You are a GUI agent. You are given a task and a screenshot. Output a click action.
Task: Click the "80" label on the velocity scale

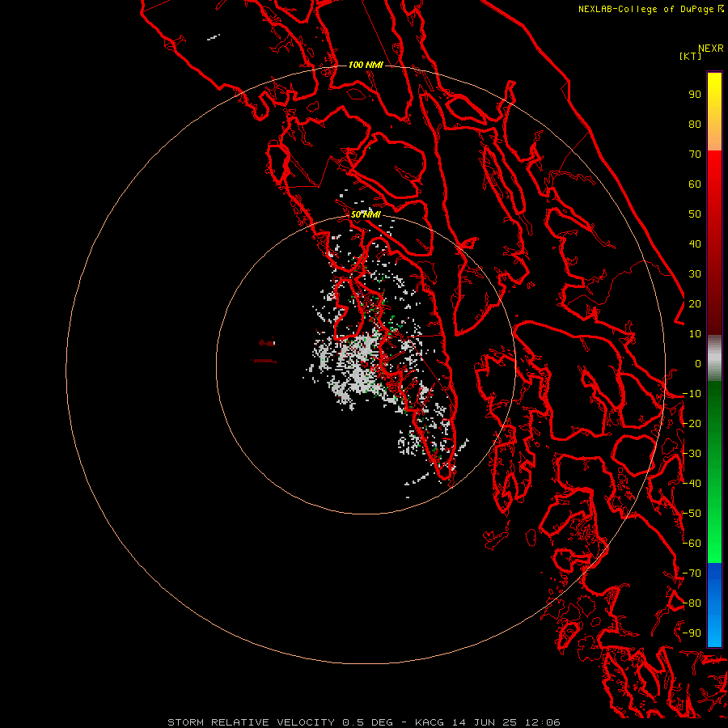(x=695, y=125)
